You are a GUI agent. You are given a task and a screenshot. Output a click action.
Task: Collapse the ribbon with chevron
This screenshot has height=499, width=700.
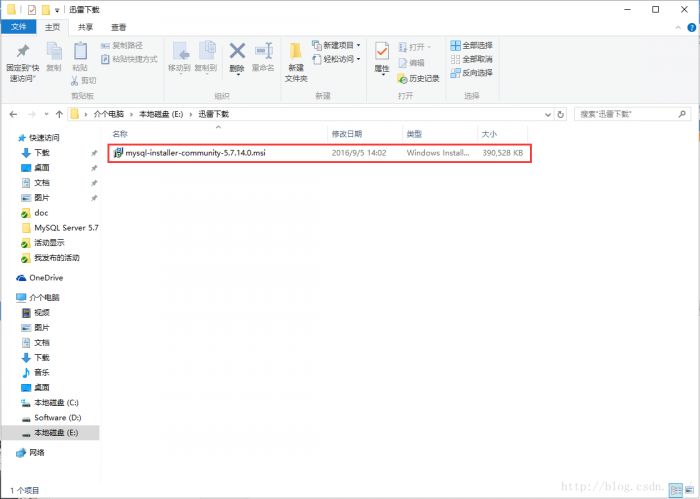[678, 27]
